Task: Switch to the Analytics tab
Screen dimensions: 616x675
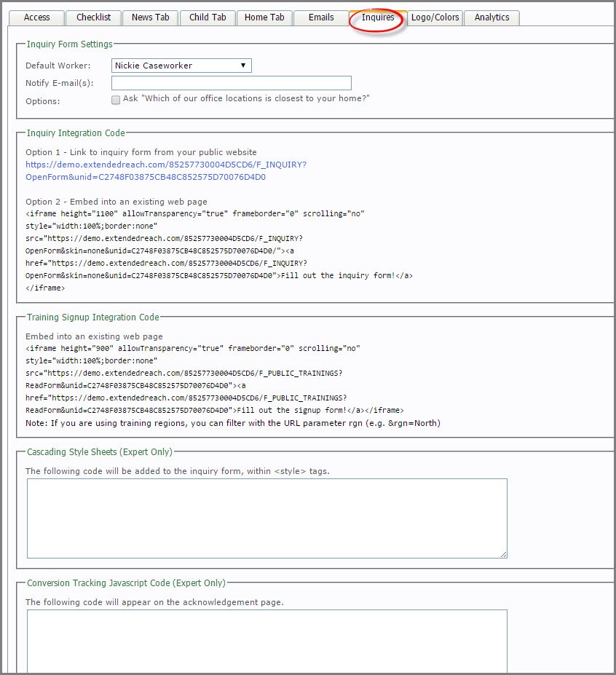Action: (x=491, y=17)
